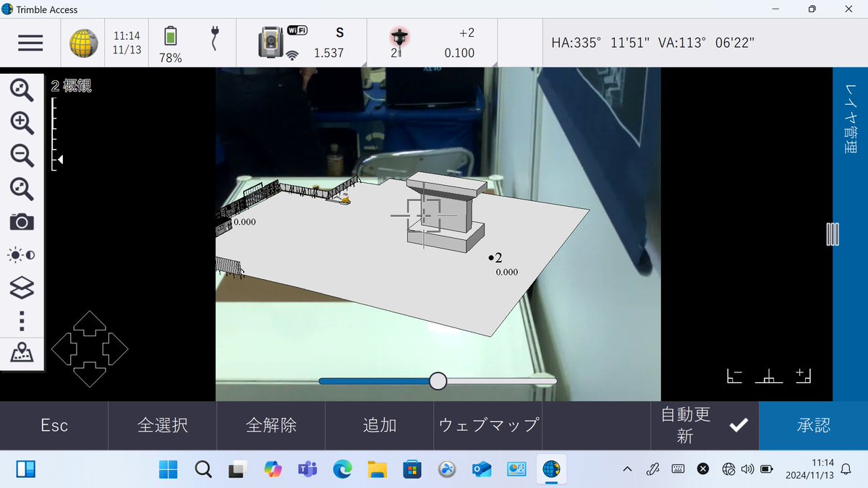Open Windows taskbar search
Screen dimensions: 868x488
point(203,469)
